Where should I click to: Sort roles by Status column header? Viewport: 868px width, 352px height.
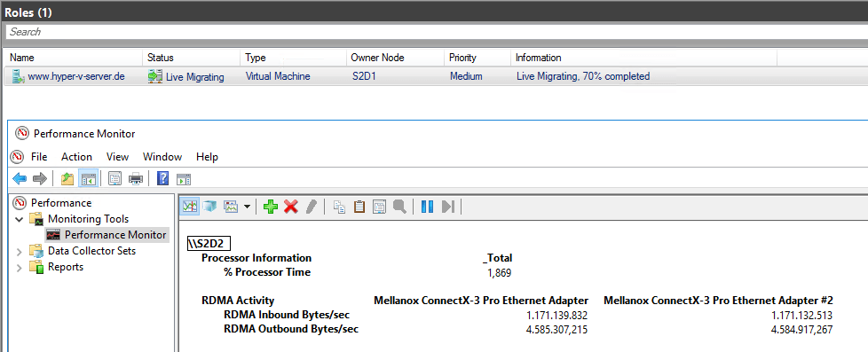point(191,58)
